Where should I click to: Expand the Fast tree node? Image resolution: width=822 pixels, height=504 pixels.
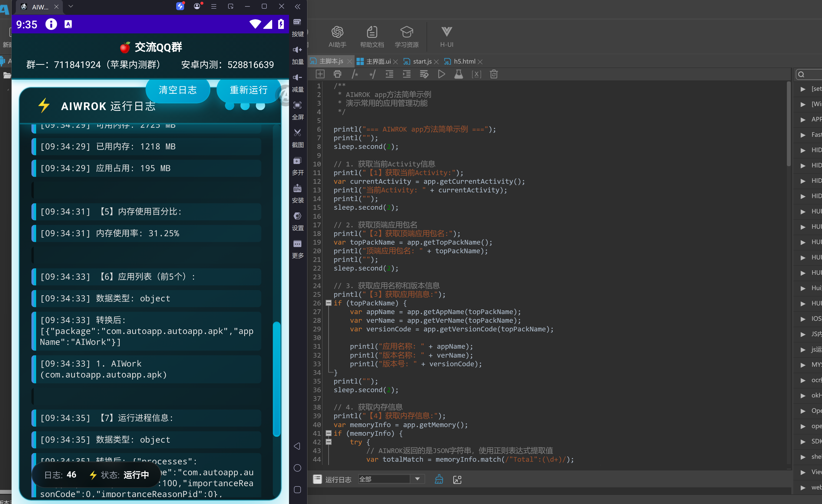click(803, 135)
